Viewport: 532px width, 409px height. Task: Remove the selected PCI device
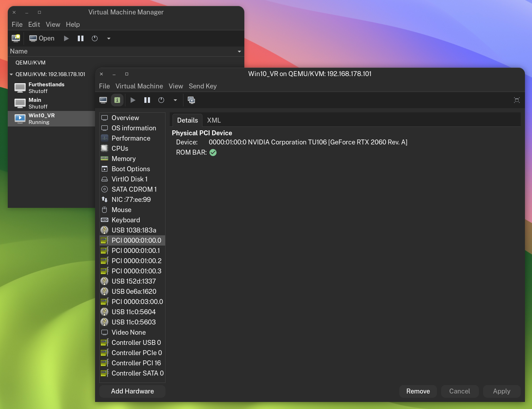[x=418, y=391]
